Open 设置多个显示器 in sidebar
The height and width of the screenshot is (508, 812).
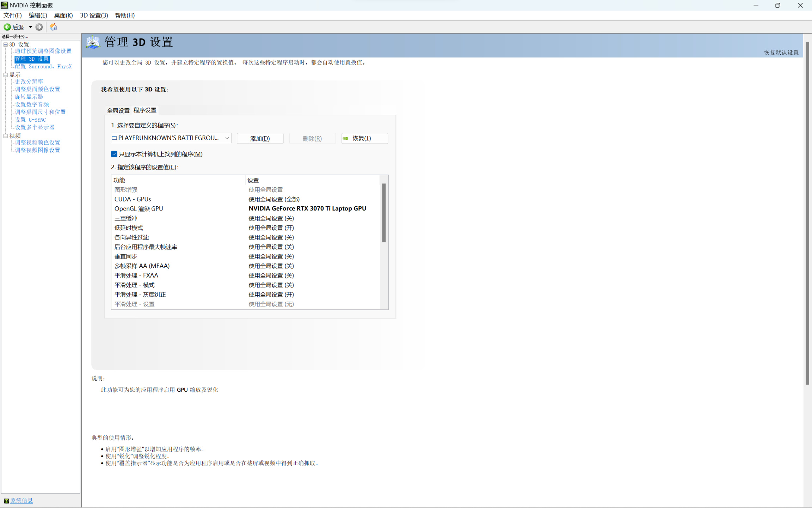click(35, 127)
